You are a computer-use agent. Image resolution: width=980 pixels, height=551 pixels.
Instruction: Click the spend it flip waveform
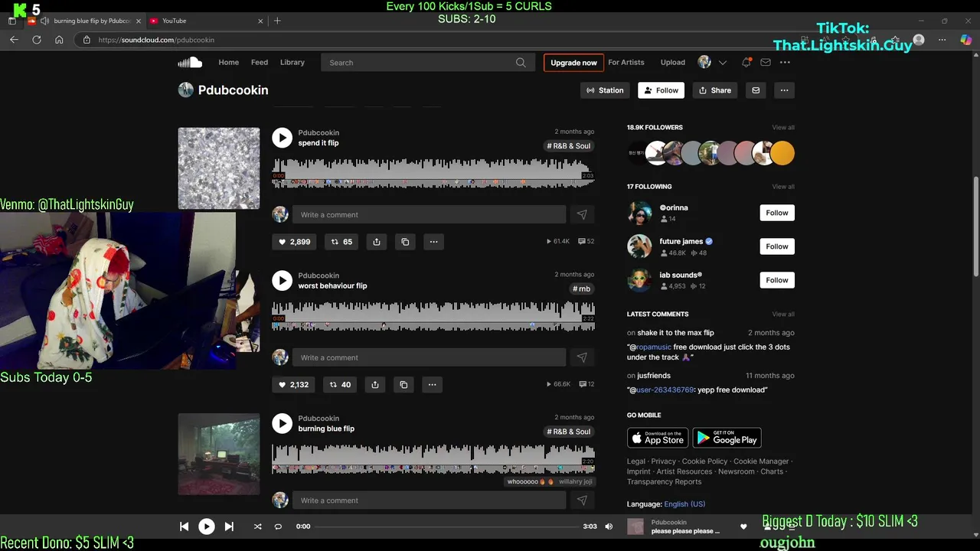[433, 172]
